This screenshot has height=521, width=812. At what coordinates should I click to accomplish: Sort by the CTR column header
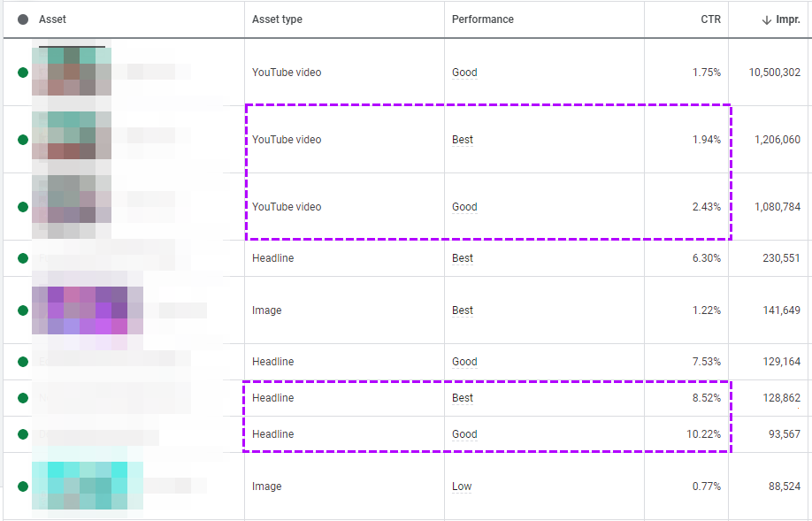pos(710,19)
